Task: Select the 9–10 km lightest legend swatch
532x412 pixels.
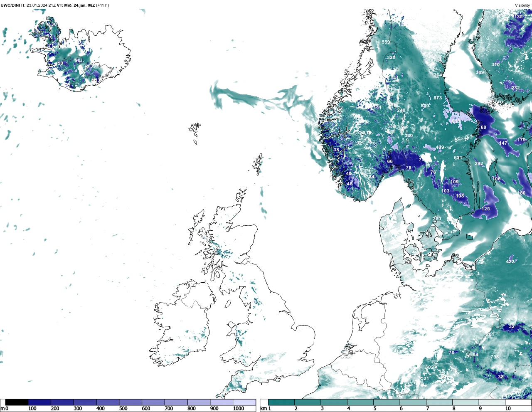Action: coord(492,402)
